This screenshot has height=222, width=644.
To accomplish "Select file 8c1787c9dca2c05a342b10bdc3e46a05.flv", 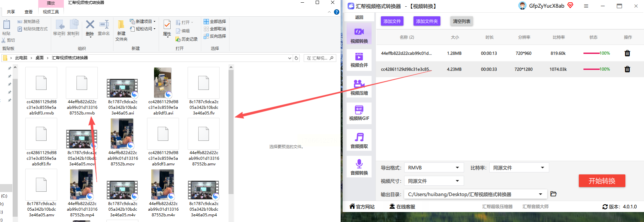I will point(204,92).
